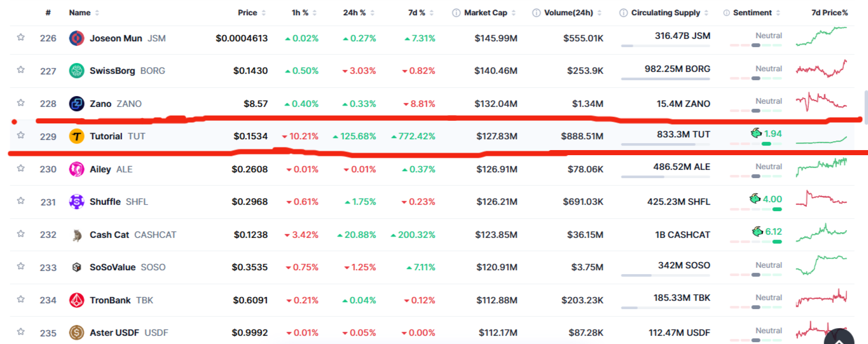Sort table by 24h % column
The height and width of the screenshot is (344, 868).
359,13
